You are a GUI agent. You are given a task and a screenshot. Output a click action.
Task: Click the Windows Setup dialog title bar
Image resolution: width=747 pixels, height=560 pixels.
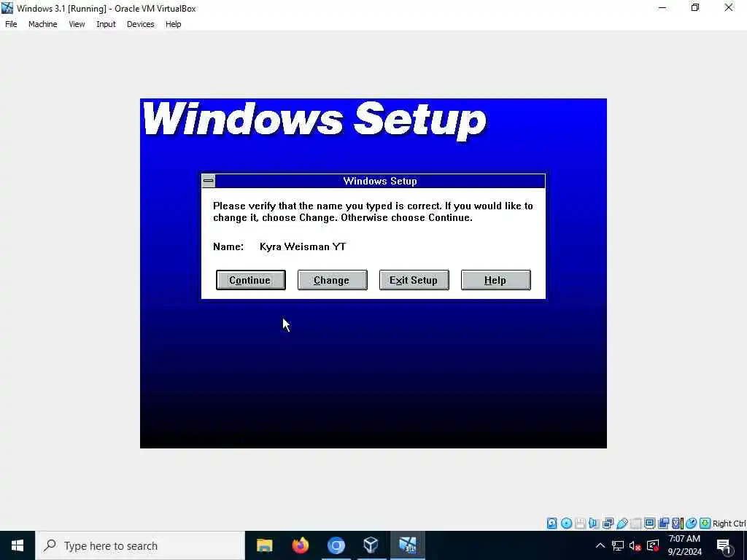379,181
